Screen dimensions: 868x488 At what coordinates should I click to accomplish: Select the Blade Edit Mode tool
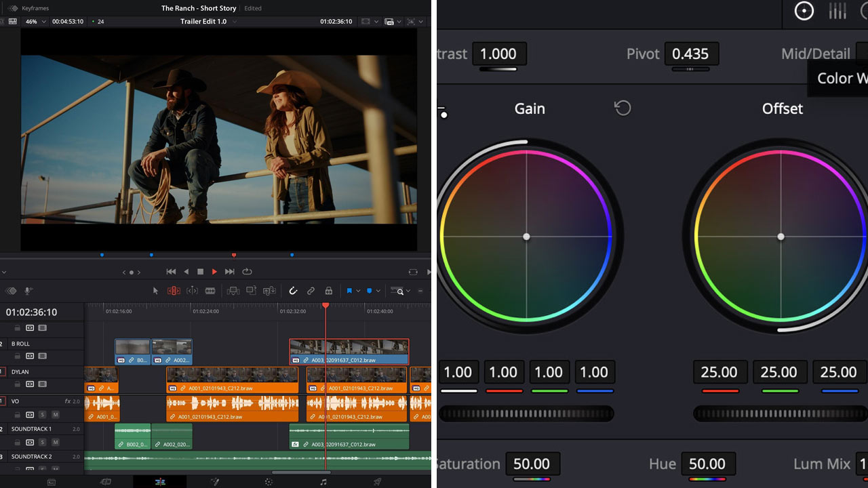pyautogui.click(x=210, y=291)
